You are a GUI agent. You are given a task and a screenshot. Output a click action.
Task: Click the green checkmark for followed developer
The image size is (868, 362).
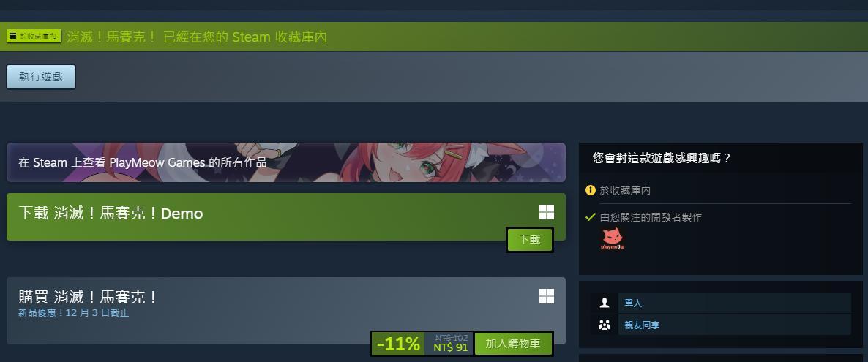(x=590, y=217)
